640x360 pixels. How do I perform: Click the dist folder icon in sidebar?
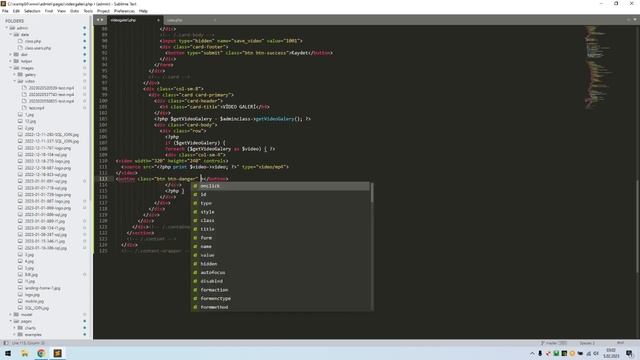coord(16,54)
